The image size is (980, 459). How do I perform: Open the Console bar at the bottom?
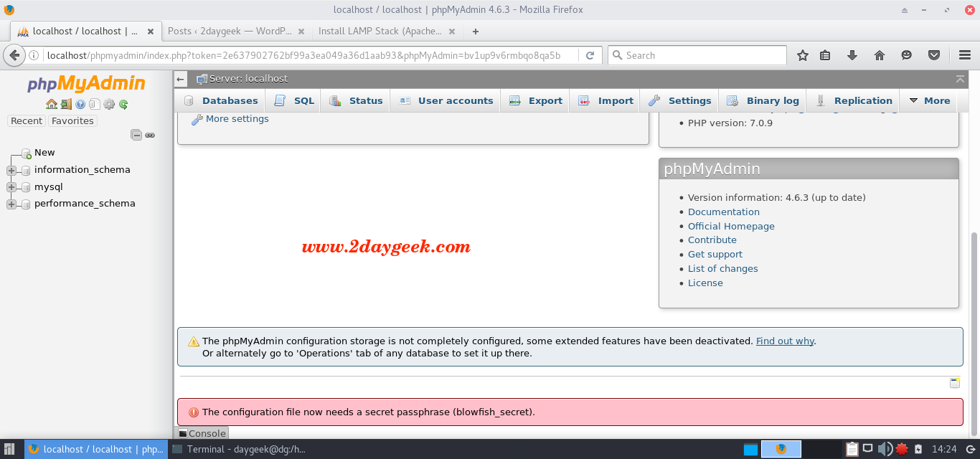tap(202, 433)
